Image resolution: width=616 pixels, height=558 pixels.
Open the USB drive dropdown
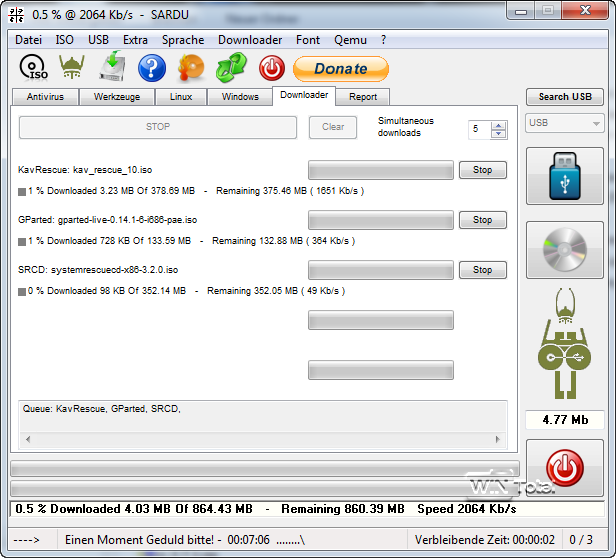(565, 123)
